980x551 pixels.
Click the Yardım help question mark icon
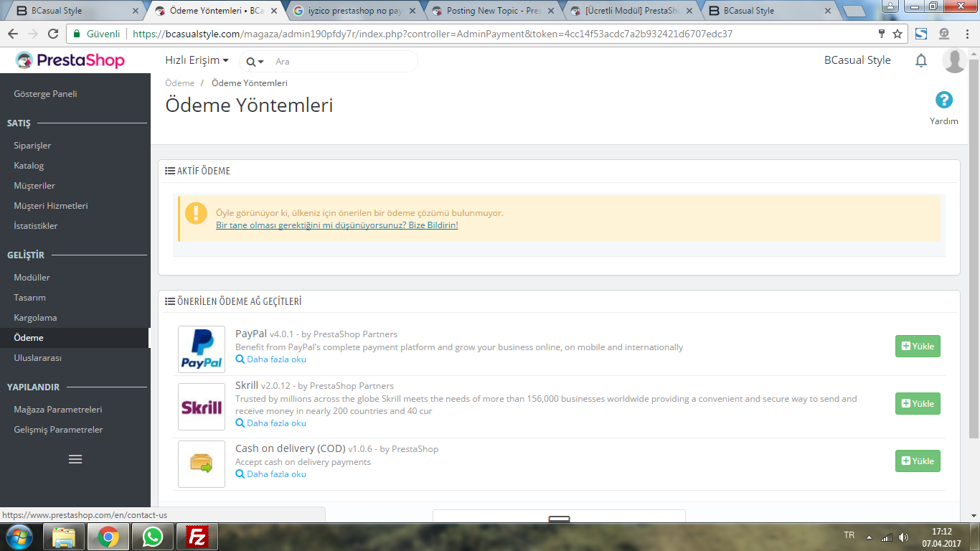pyautogui.click(x=944, y=100)
